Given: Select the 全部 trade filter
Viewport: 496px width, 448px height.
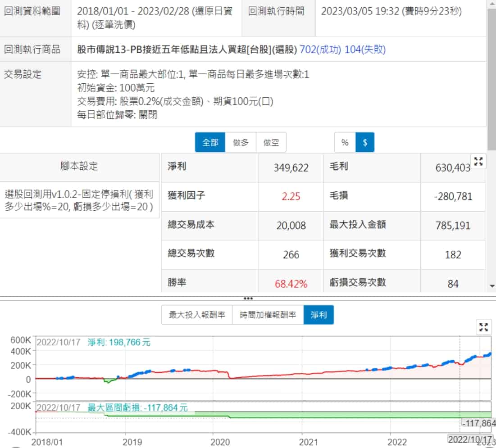Looking at the screenshot, I should [210, 143].
